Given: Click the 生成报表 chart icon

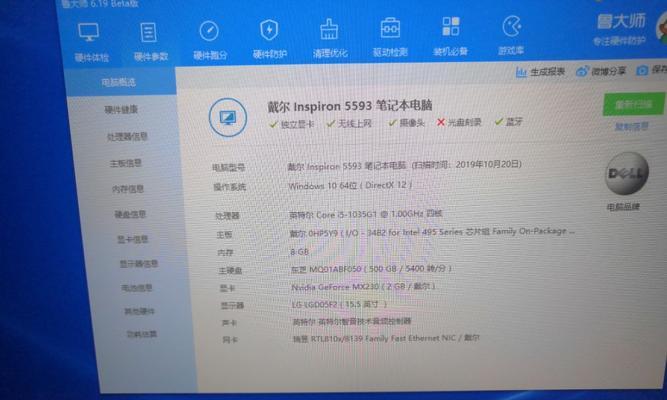Looking at the screenshot, I should coord(521,72).
